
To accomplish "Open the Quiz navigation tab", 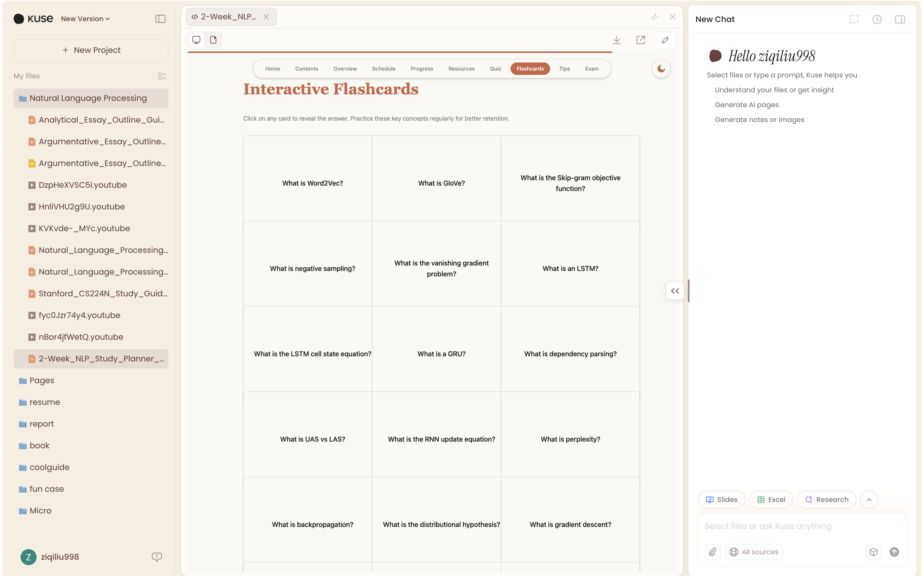I will click(x=495, y=69).
